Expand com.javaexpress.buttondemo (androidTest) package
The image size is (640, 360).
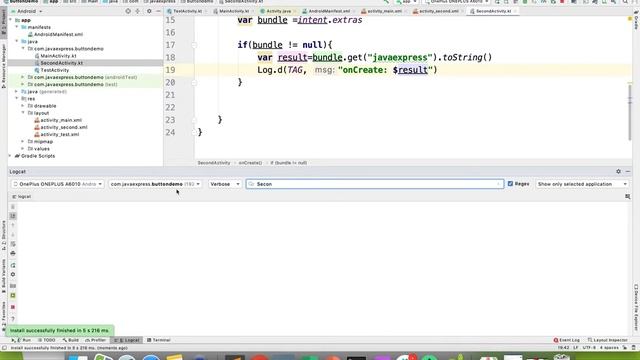(23, 77)
